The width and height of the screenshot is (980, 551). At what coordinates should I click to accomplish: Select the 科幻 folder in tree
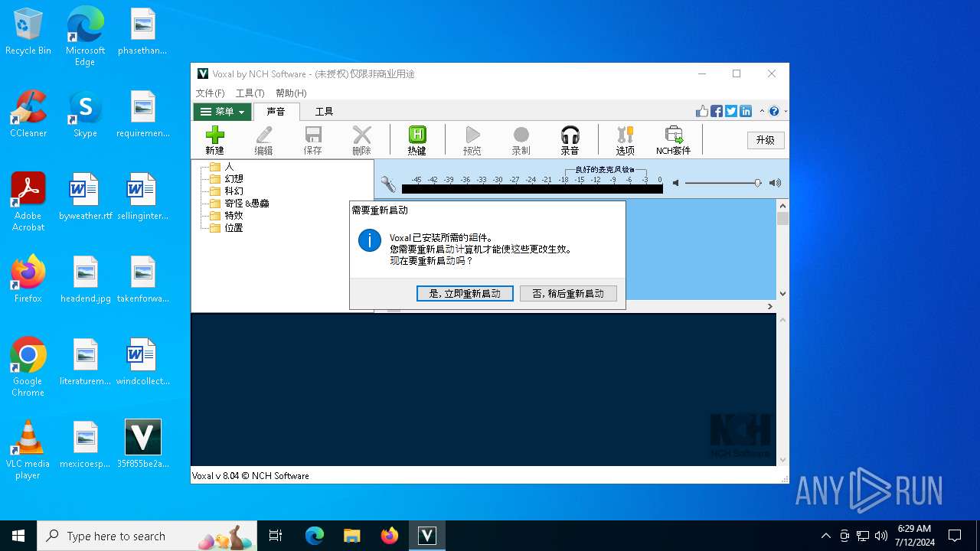227,191
